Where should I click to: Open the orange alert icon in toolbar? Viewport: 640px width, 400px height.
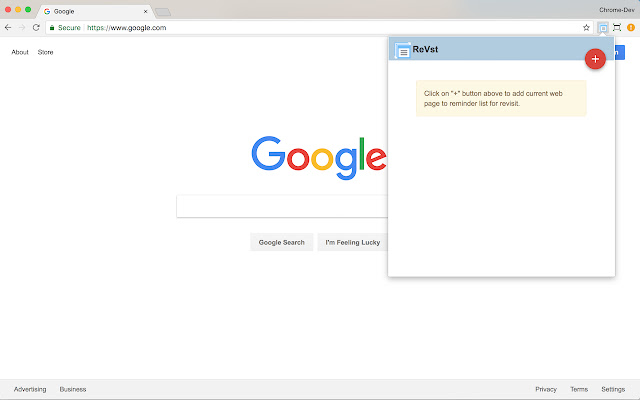tap(631, 27)
